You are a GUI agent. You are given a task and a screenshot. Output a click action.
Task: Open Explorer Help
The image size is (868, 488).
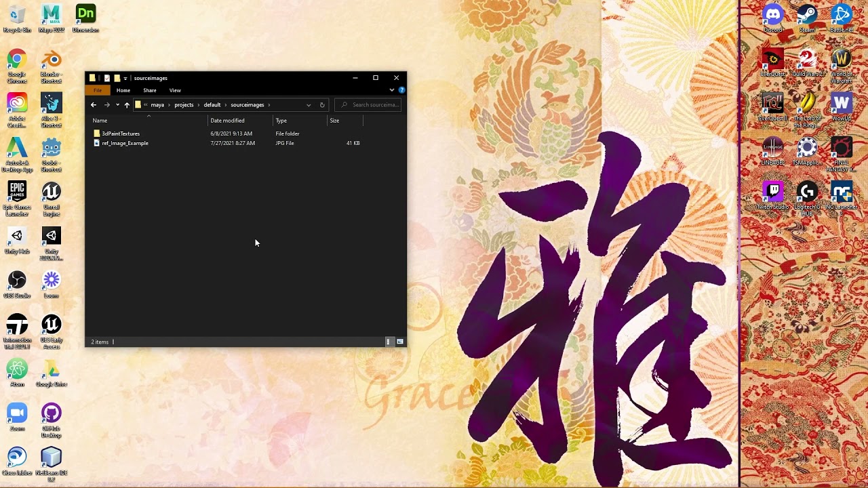coord(401,90)
